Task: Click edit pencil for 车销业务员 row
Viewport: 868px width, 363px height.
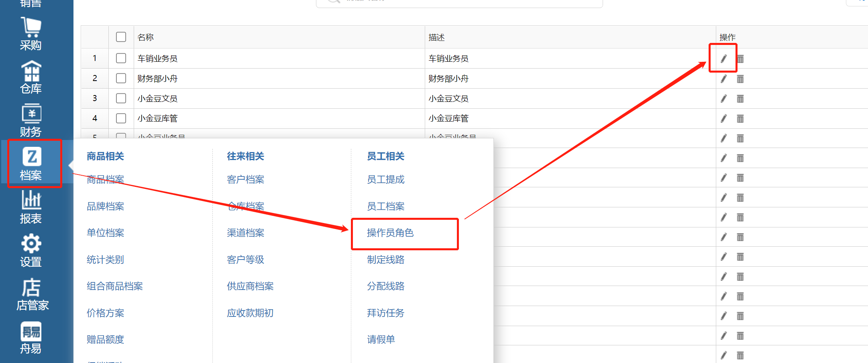Action: [x=723, y=59]
